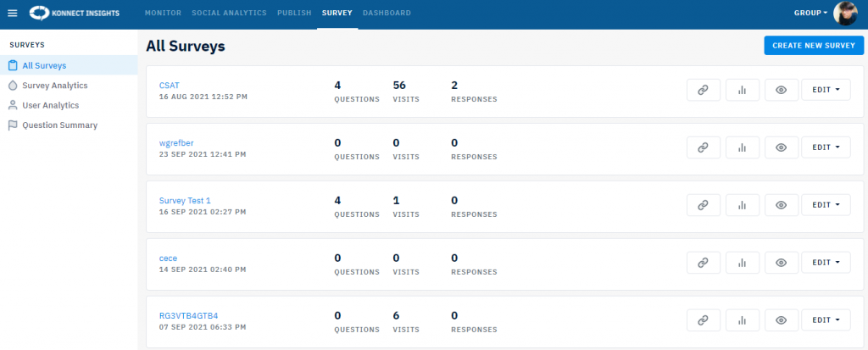Click link icon for RG3VTB4GTB4 survey
The height and width of the screenshot is (350, 868).
point(703,320)
